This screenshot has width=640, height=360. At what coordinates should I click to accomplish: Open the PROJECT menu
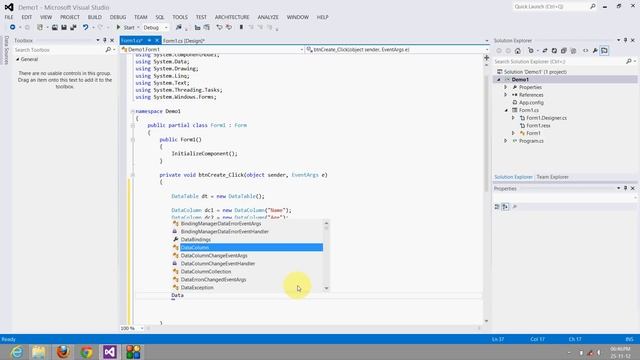pyautogui.click(x=70, y=17)
